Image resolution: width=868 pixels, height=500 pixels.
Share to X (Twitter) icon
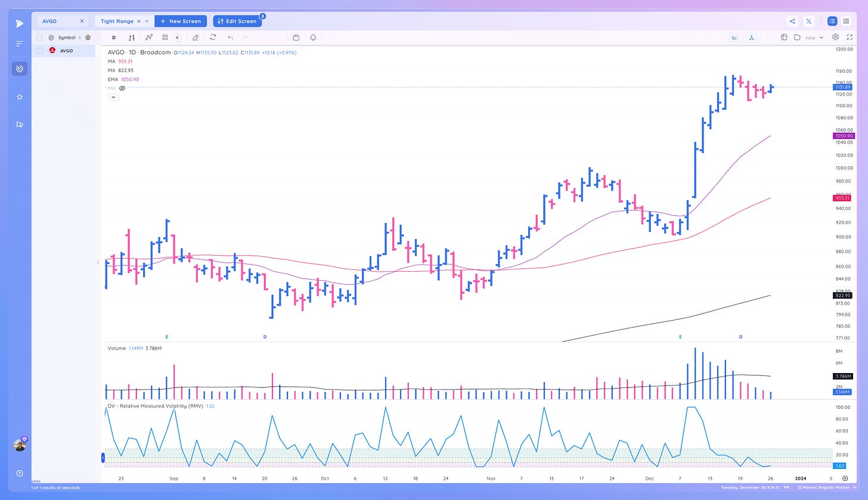(809, 21)
